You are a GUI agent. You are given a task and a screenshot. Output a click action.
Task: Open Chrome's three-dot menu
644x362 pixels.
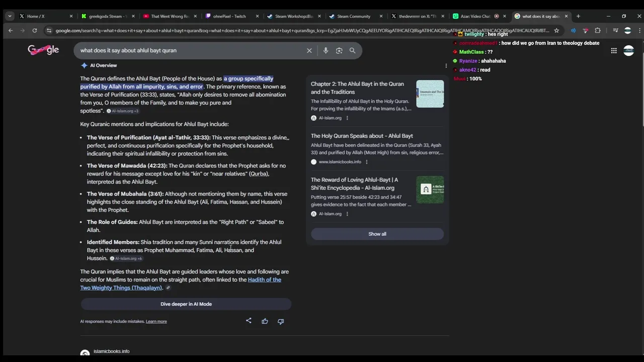pos(638,31)
